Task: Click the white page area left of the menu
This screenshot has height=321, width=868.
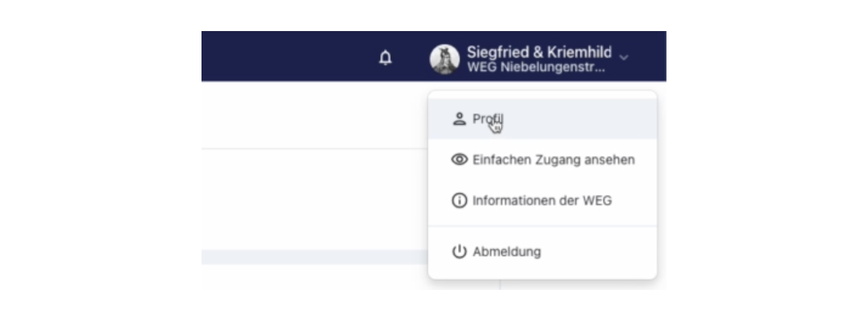Action: (x=310, y=199)
